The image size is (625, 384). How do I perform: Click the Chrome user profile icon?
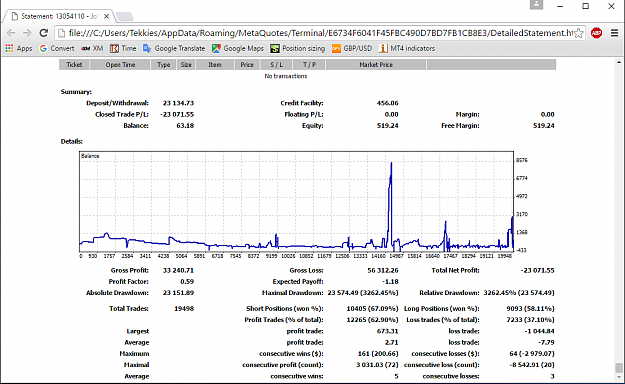pos(536,5)
